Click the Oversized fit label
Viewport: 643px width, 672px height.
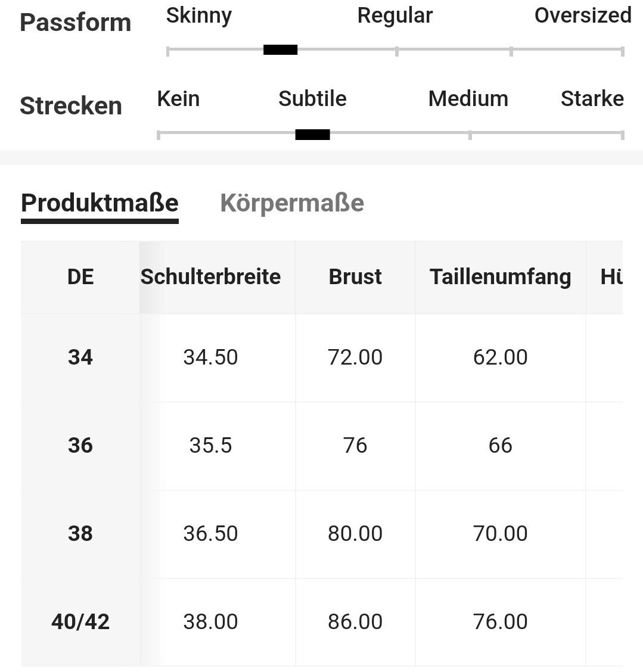[x=583, y=15]
